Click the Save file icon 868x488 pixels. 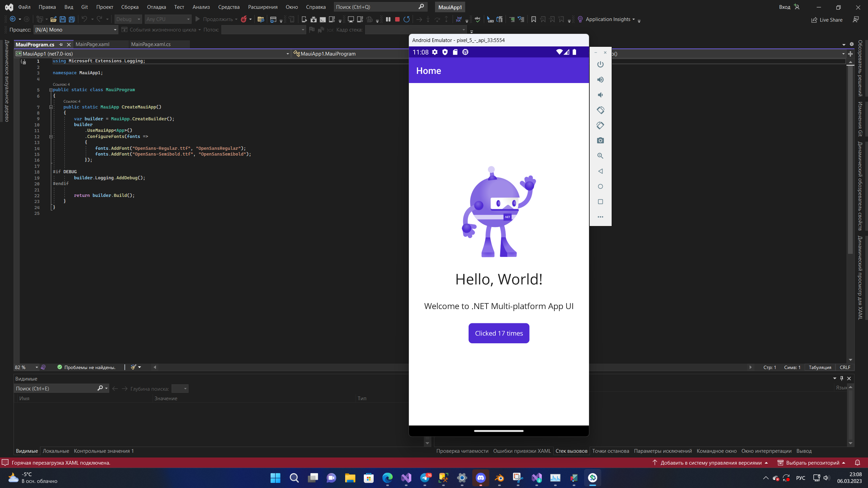point(62,19)
